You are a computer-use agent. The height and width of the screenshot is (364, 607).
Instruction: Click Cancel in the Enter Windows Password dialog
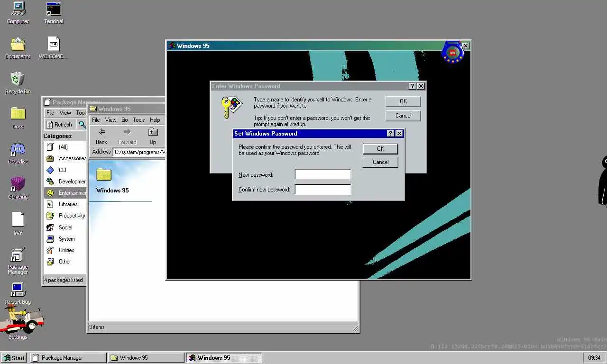403,116
